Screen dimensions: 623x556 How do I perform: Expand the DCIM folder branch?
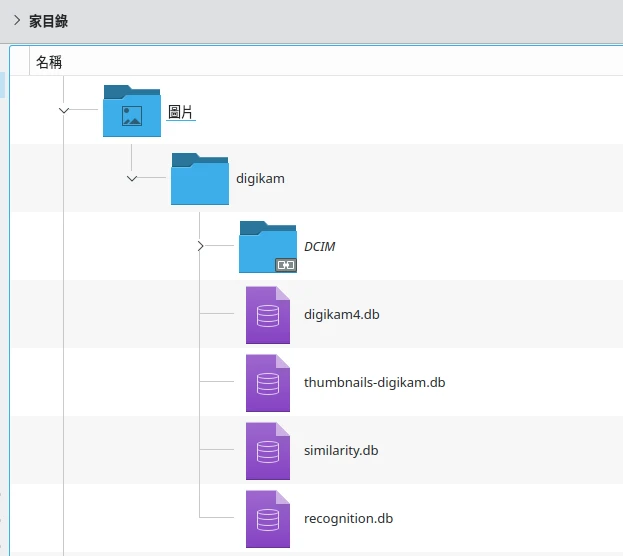coord(200,246)
